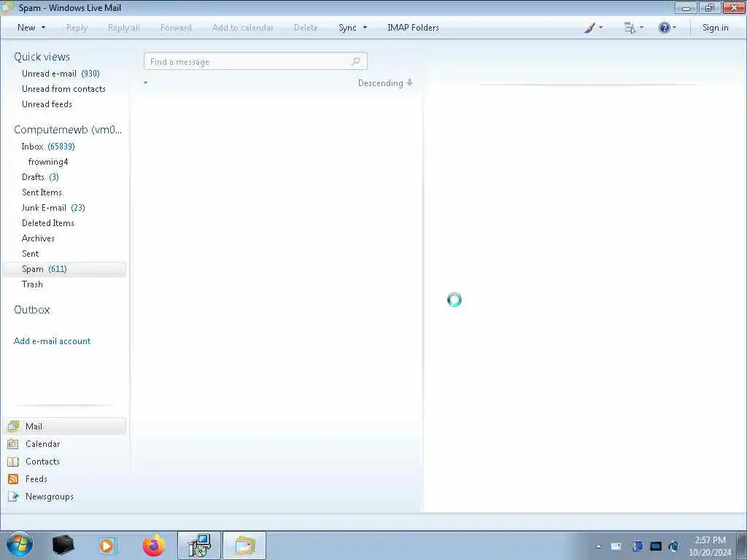Viewport: 747px width, 560px height.
Task: Open the Menus icon in toolbar
Action: point(630,28)
